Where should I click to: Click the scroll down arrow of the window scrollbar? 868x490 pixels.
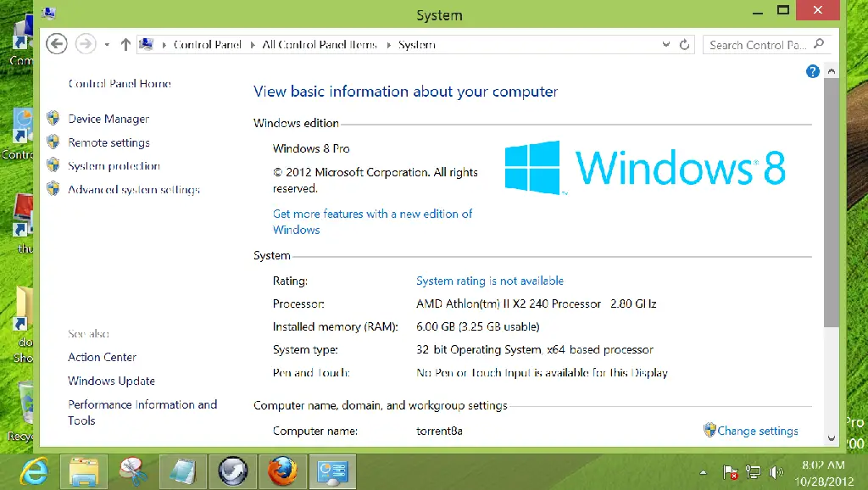coord(831,438)
